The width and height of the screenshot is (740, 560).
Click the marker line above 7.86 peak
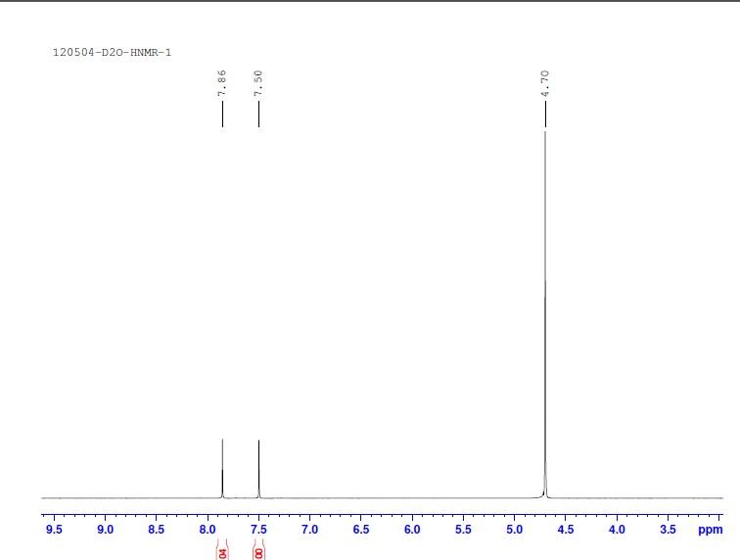coord(222,114)
